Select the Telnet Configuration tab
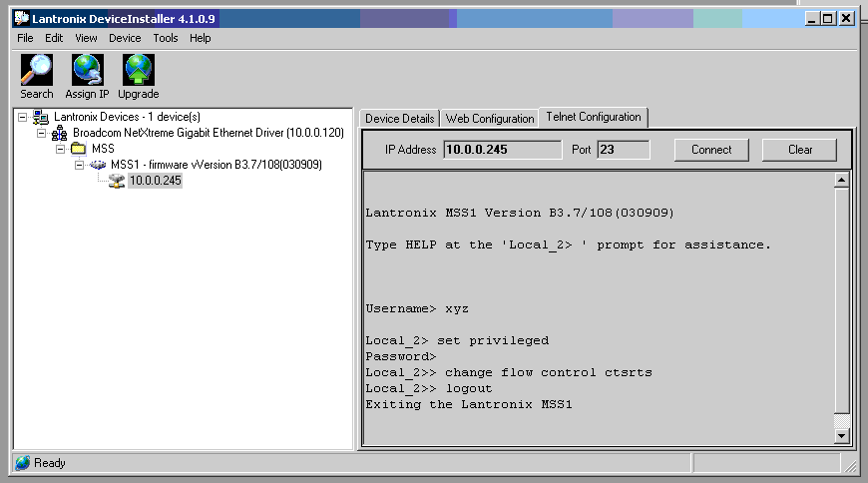This screenshot has width=868, height=483. (x=594, y=117)
